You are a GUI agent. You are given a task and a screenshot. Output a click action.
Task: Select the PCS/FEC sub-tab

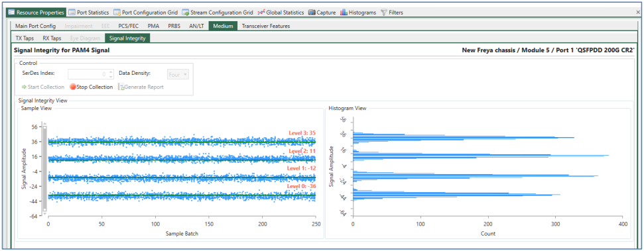point(129,26)
